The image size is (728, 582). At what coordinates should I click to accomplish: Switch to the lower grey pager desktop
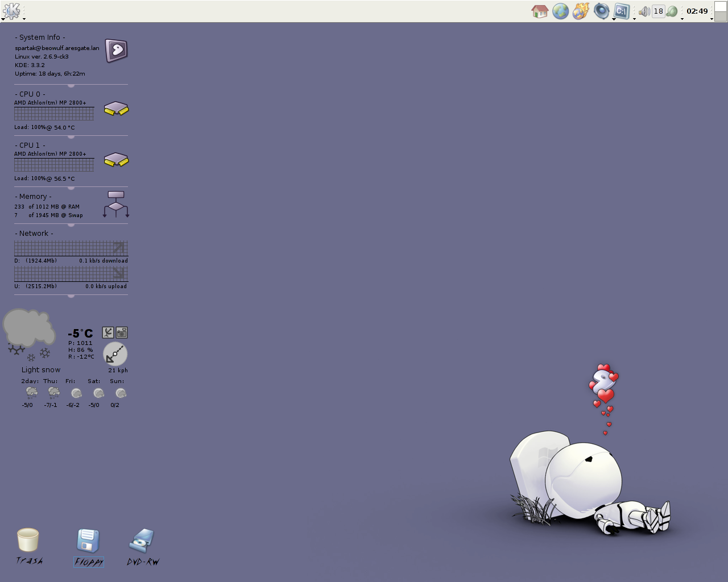(x=721, y=16)
